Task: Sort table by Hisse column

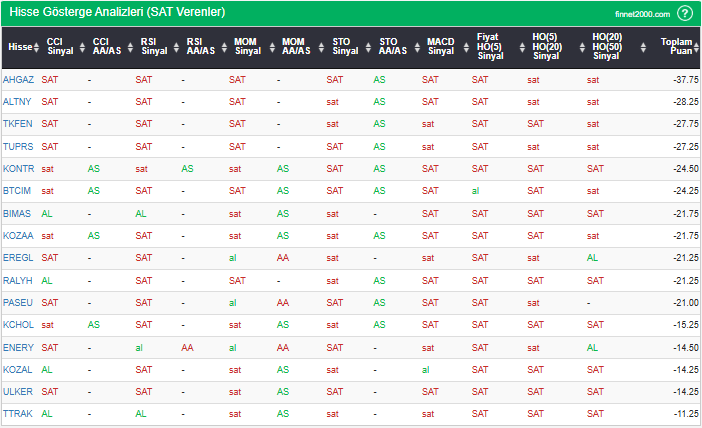Action: click(19, 46)
